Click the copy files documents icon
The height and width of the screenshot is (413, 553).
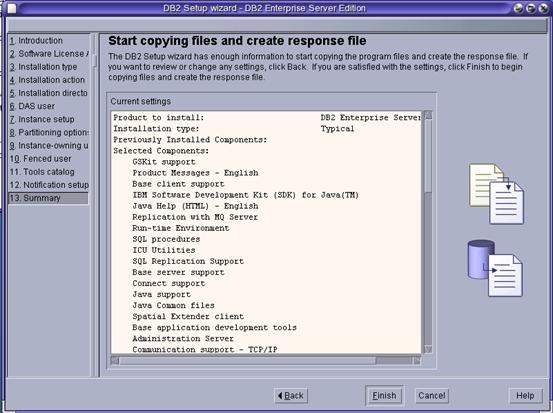pyautogui.click(x=497, y=194)
